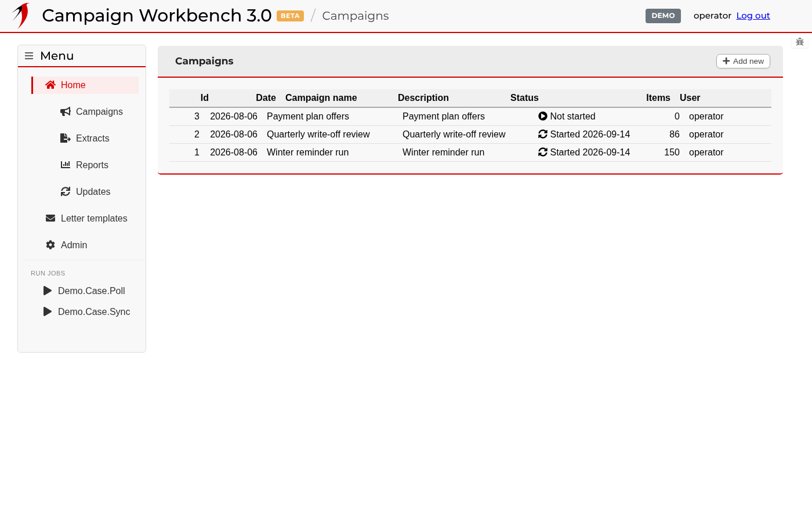Screen dimensions: 812x522
Task: Open campaign 'Payment plan offers' name cell
Action: [x=308, y=116]
